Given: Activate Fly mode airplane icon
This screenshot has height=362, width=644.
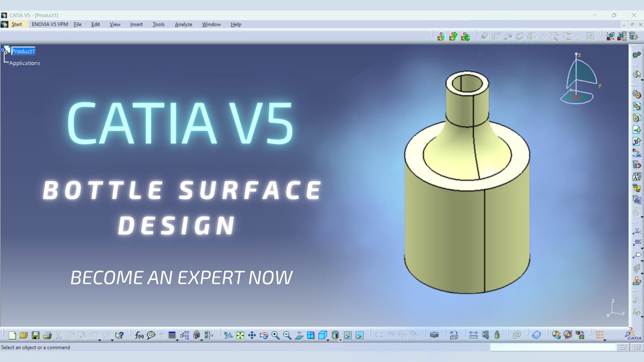Looking at the screenshot, I should pos(228,335).
